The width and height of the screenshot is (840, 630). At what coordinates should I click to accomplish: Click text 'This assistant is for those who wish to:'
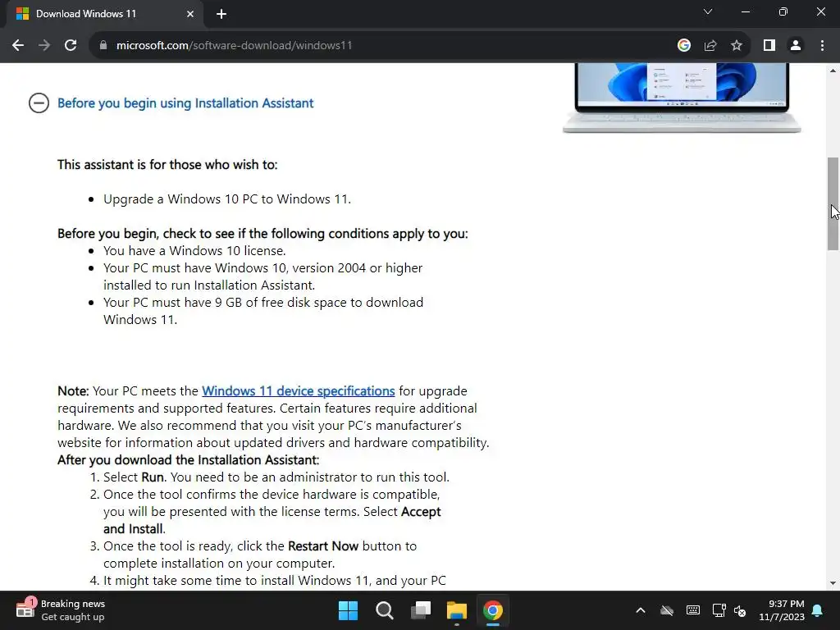(167, 164)
